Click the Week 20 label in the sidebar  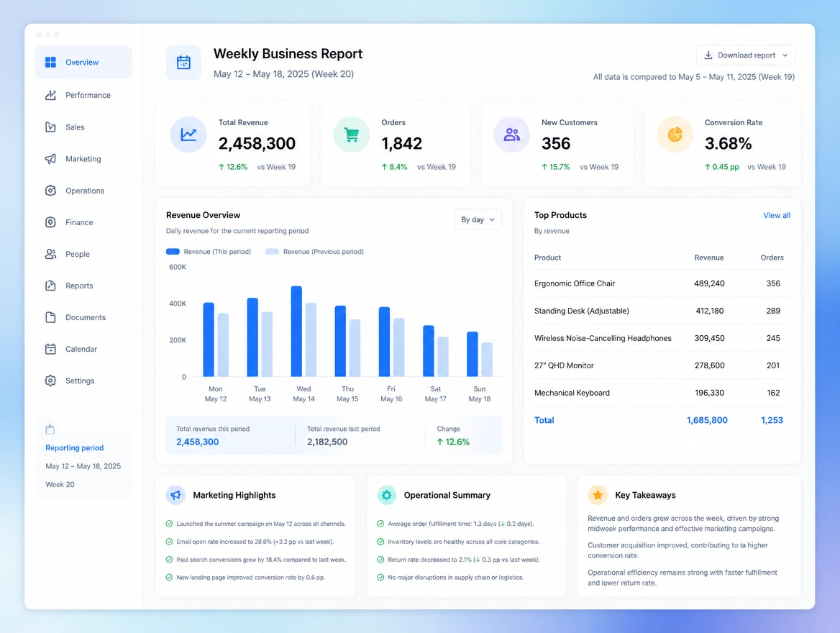click(60, 485)
